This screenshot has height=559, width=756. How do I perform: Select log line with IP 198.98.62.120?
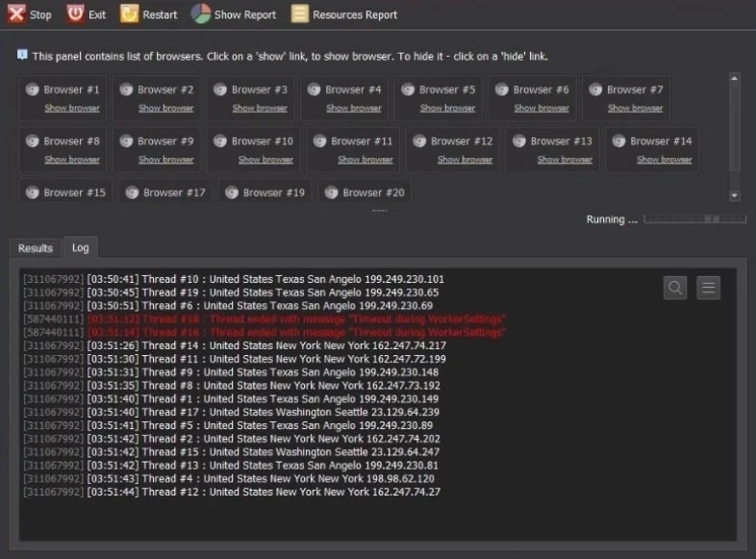pyautogui.click(x=229, y=479)
